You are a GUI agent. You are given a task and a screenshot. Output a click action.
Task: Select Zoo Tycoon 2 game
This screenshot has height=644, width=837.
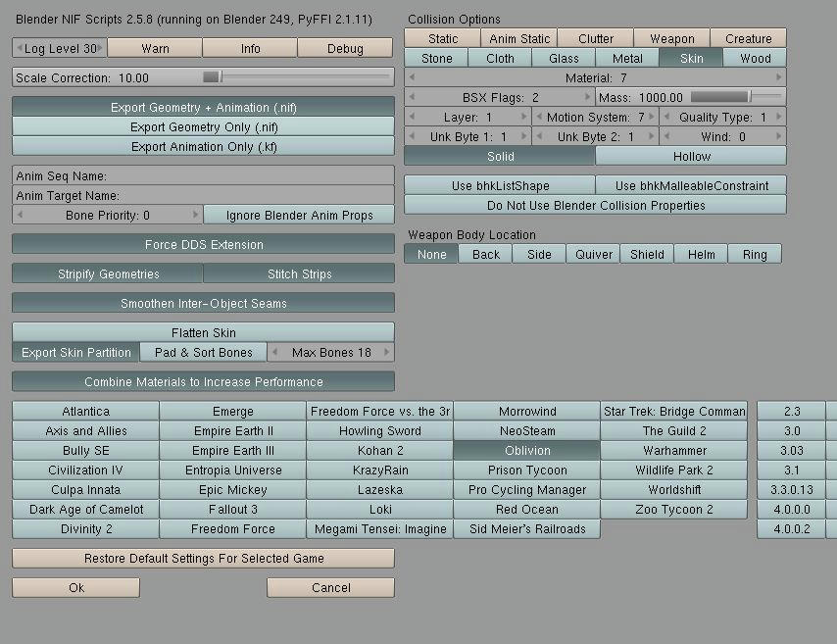click(x=674, y=509)
